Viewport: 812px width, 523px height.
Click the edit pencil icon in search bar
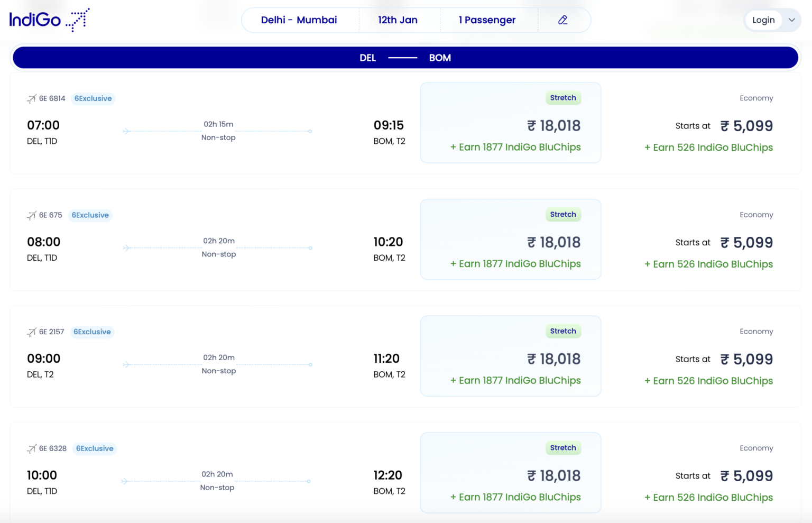point(563,20)
